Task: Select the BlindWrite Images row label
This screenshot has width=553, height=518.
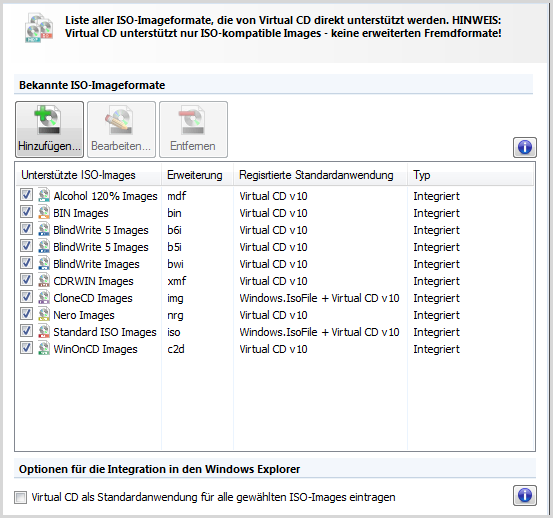Action: 96,264
